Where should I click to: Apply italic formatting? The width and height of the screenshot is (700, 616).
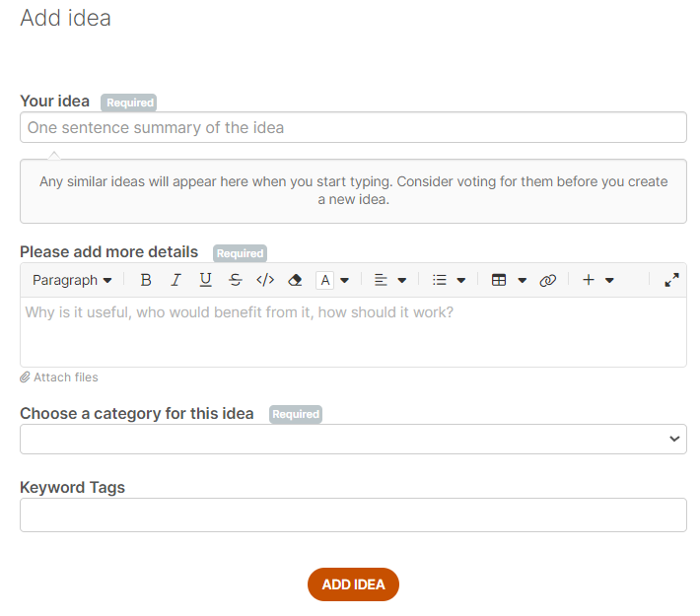tap(175, 280)
